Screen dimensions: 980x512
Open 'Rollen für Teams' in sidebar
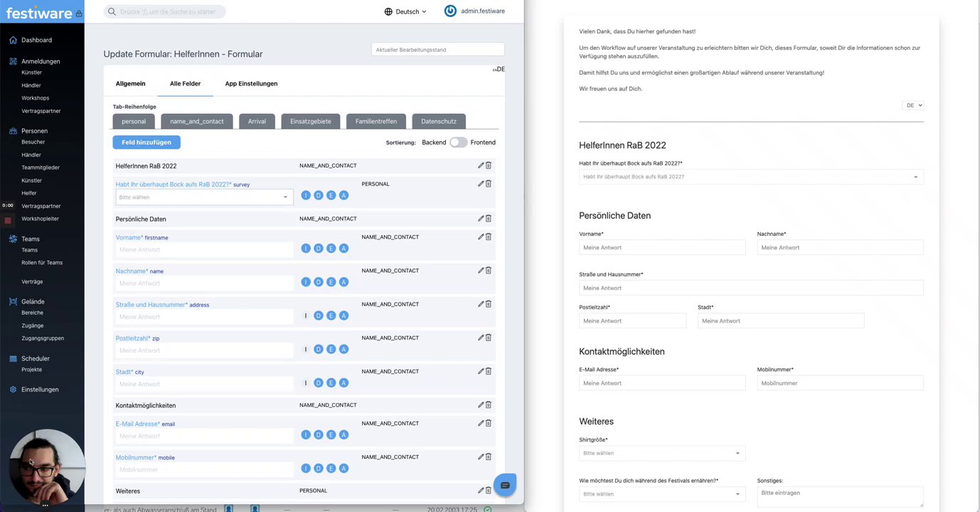(42, 262)
